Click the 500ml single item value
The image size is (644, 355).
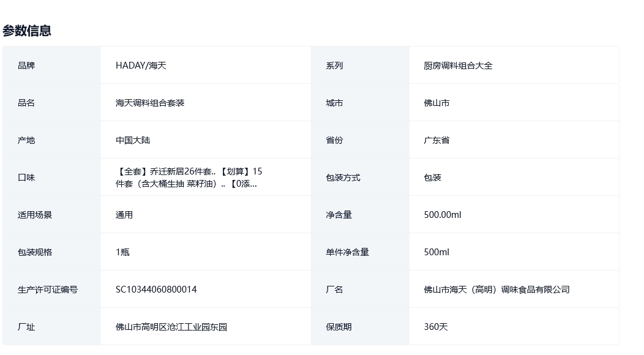pos(436,253)
